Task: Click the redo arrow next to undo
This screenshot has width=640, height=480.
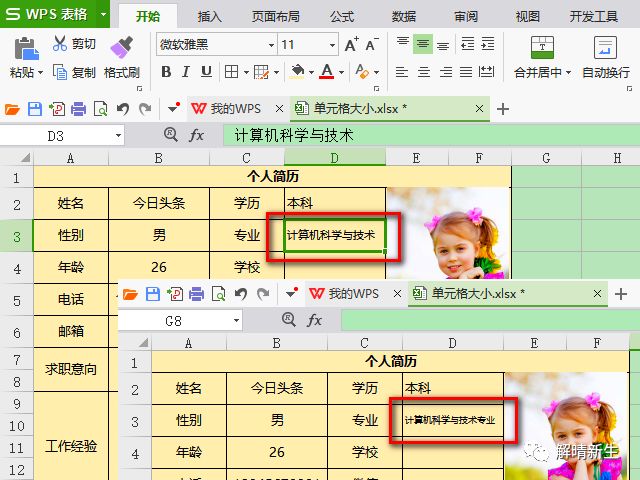Action: [144, 109]
